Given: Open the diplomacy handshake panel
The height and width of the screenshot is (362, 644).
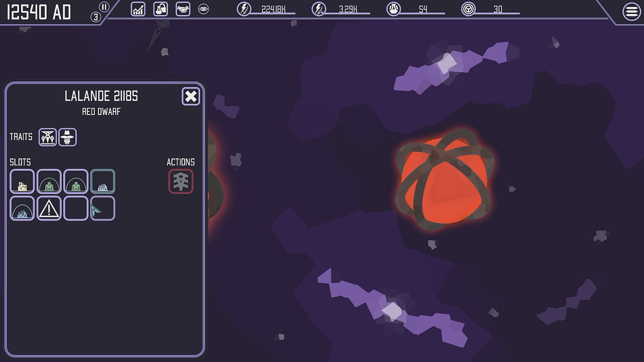Looking at the screenshot, I should point(183,9).
